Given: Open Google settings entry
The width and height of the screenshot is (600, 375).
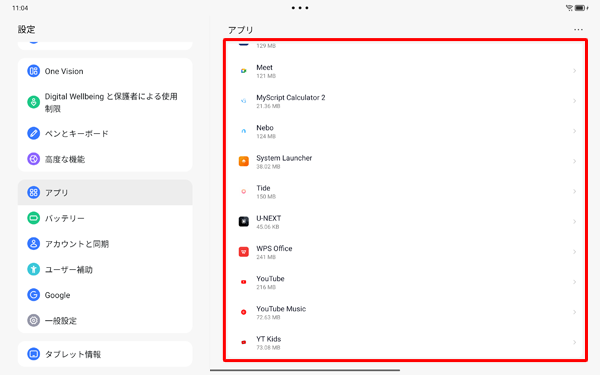Looking at the screenshot, I should coord(105,295).
